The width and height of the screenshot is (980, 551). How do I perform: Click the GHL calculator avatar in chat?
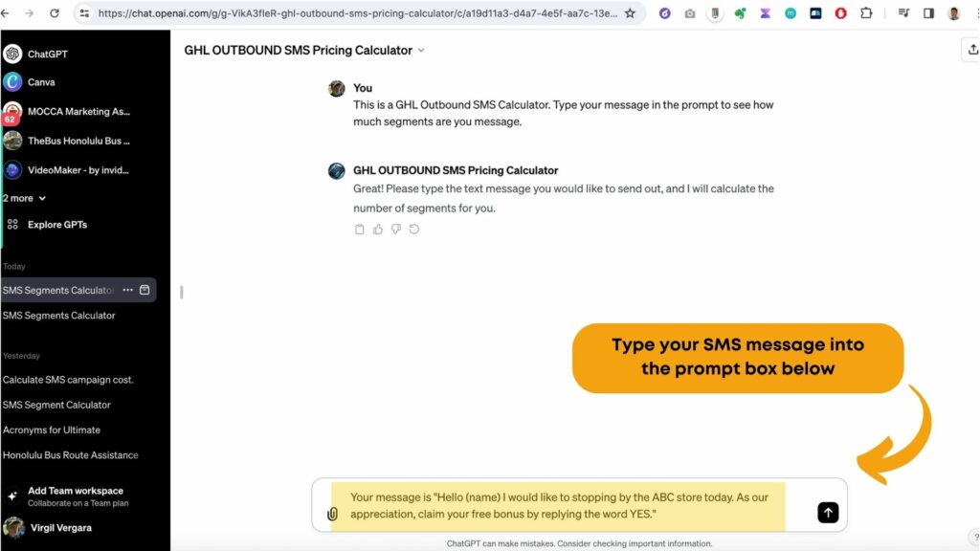point(336,170)
